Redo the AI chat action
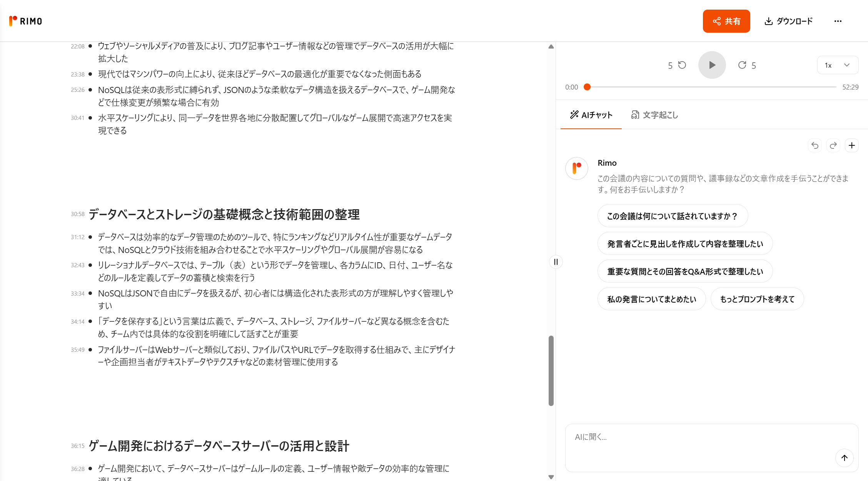Image resolution: width=868 pixels, height=481 pixels. 833,145
